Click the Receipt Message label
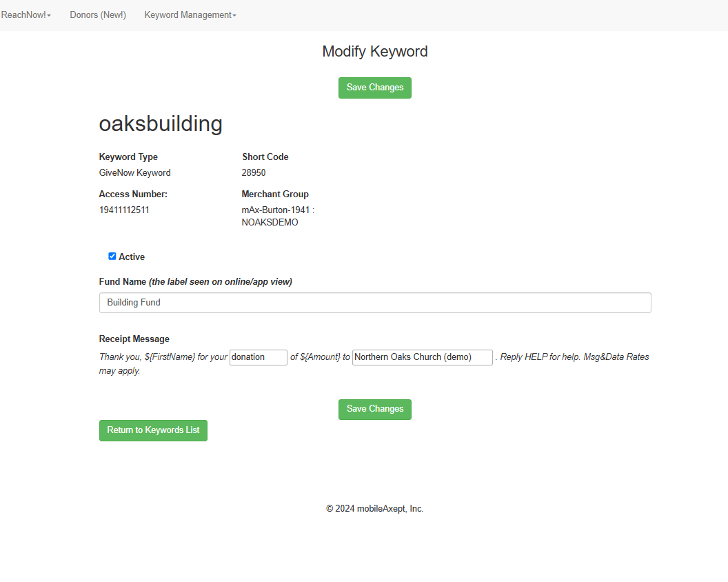The width and height of the screenshot is (728, 582). pyautogui.click(x=134, y=339)
